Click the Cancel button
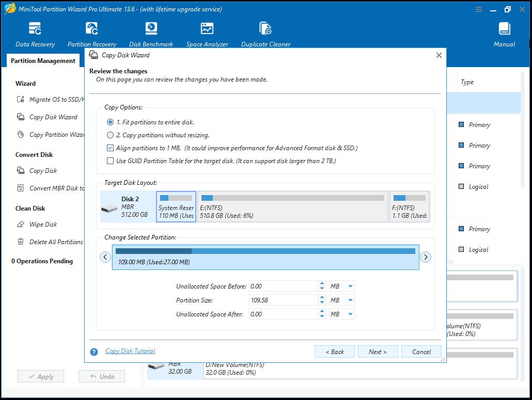This screenshot has height=400, width=532. click(x=421, y=351)
